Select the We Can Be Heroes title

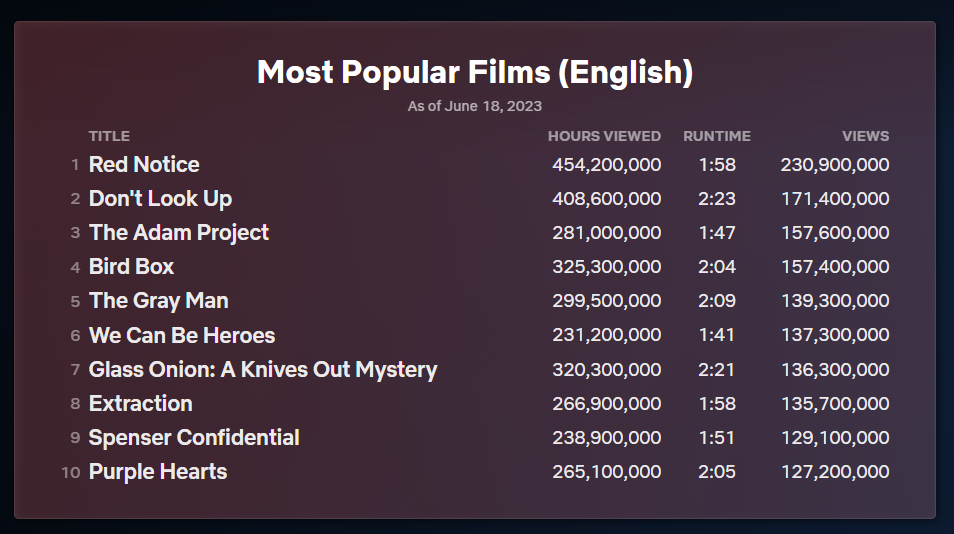181,335
